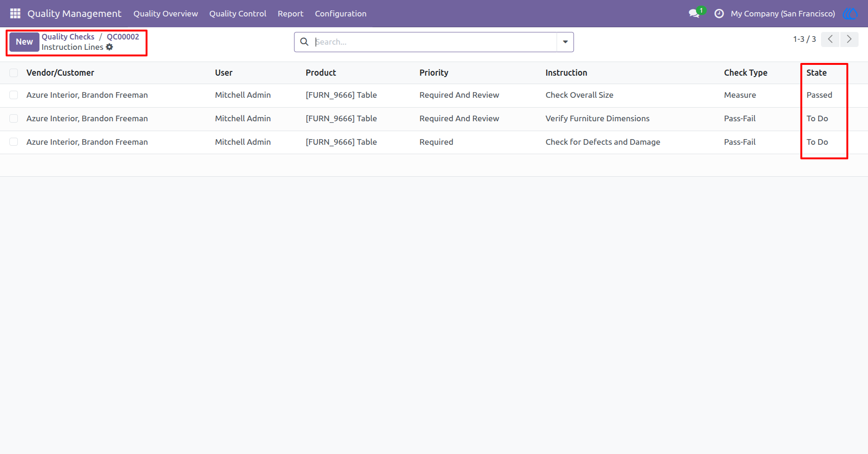Click the New button
The height and width of the screenshot is (454, 868).
tap(24, 42)
